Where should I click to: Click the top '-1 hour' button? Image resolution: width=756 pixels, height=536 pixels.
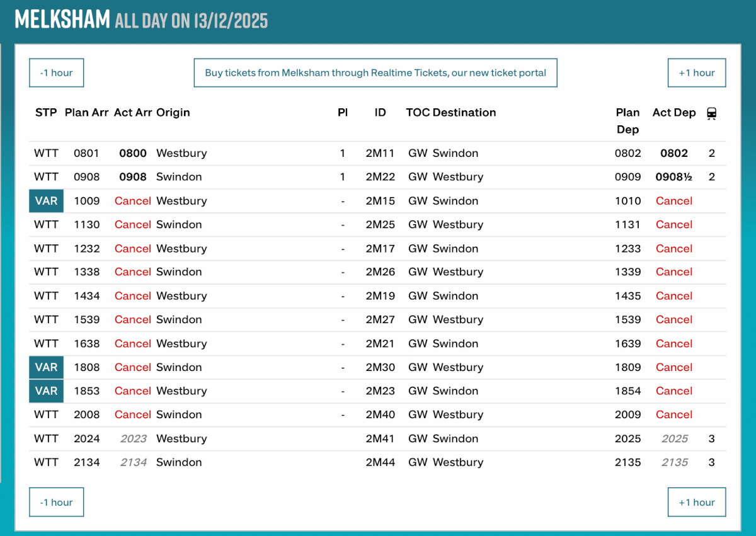56,72
